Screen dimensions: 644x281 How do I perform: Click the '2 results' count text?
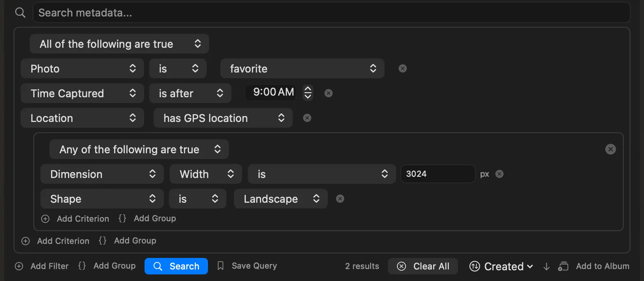click(x=362, y=266)
